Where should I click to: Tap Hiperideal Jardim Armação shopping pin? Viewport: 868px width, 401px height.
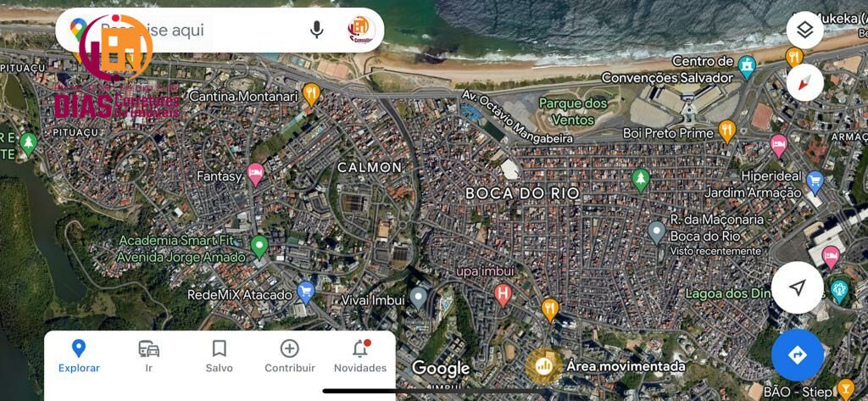815,182
